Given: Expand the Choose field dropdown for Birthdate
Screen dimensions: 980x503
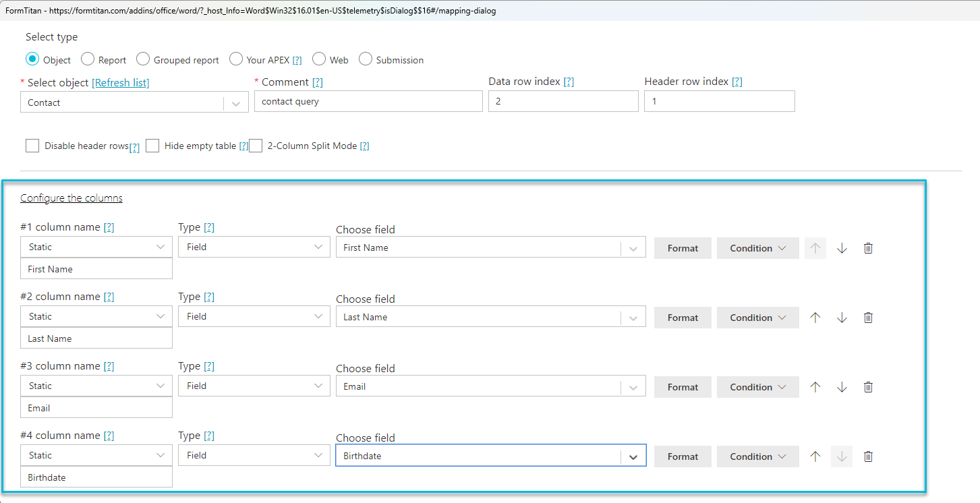Looking at the screenshot, I should click(x=633, y=456).
